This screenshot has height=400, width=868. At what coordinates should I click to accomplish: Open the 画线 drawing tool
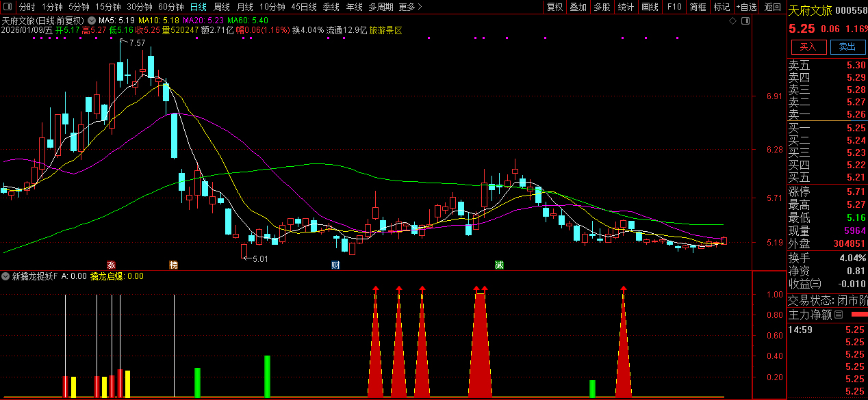point(650,7)
